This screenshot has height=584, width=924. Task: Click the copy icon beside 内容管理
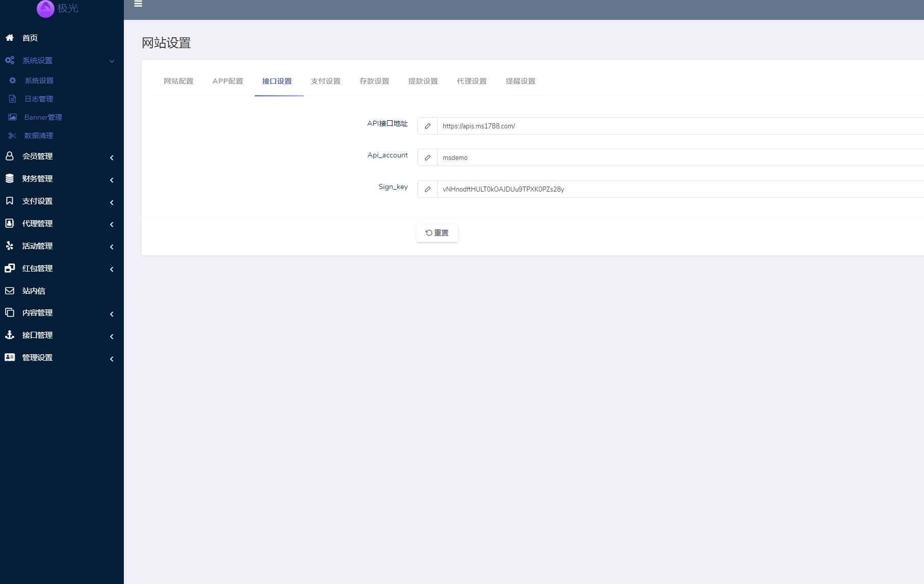(x=10, y=312)
